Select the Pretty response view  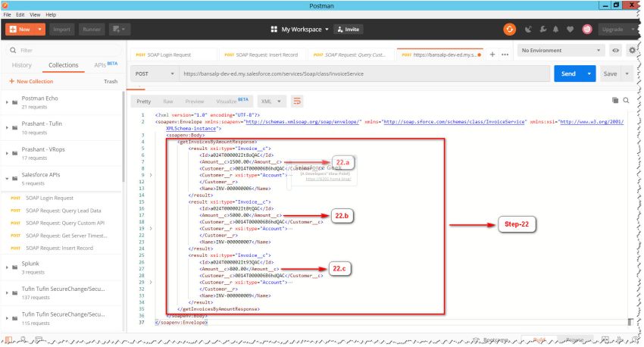coord(144,101)
